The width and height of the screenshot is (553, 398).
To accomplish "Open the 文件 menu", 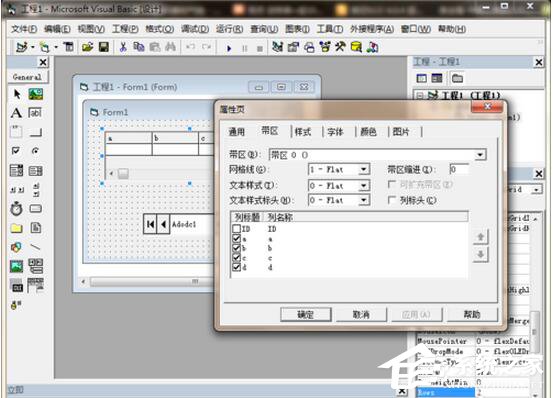I will pos(24,29).
